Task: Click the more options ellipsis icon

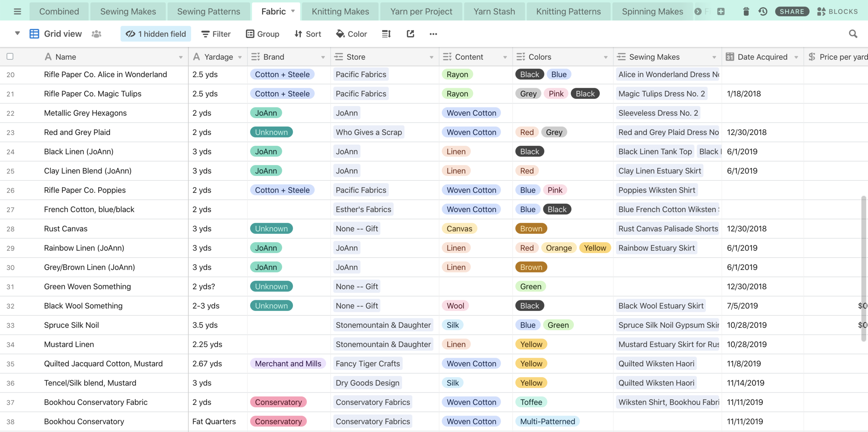Action: pos(433,34)
